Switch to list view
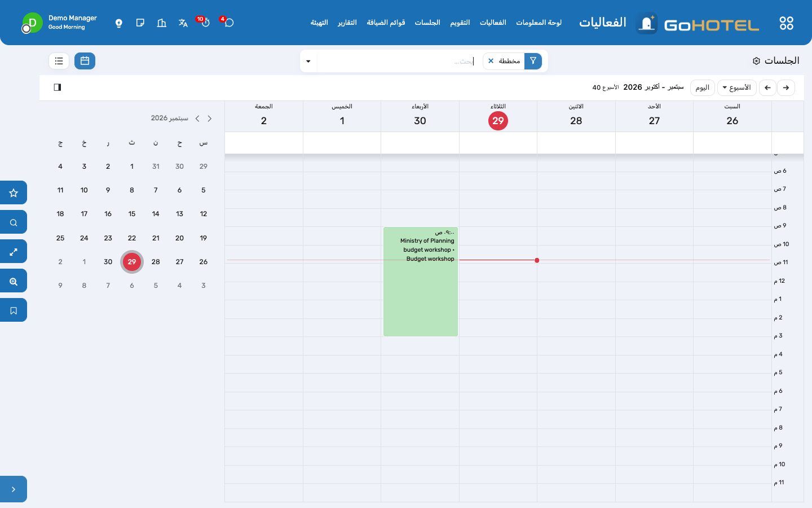 [x=59, y=61]
